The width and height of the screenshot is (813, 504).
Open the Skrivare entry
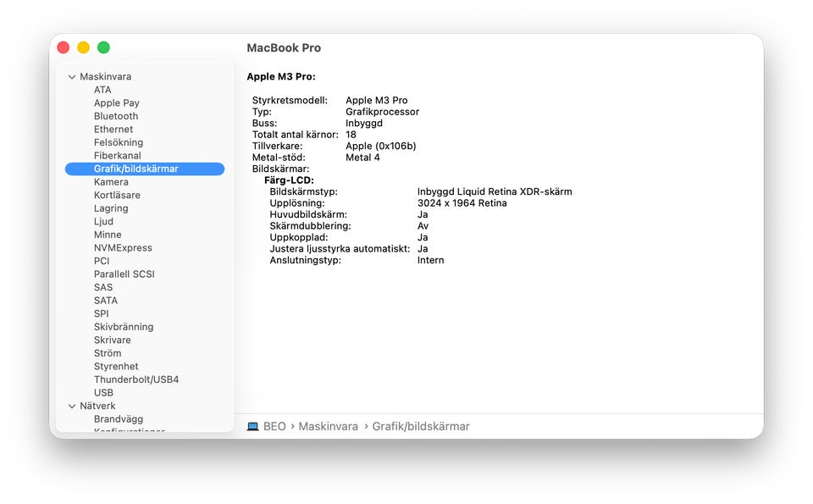tap(112, 341)
